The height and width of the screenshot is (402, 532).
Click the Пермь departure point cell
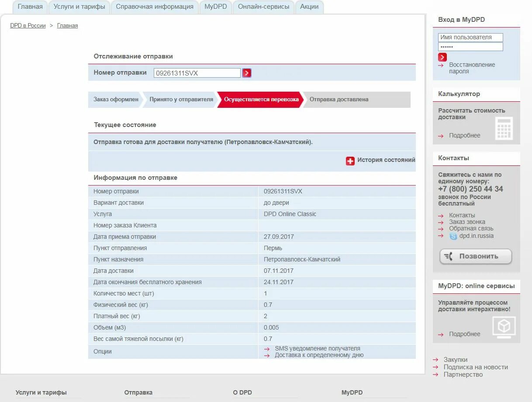273,248
